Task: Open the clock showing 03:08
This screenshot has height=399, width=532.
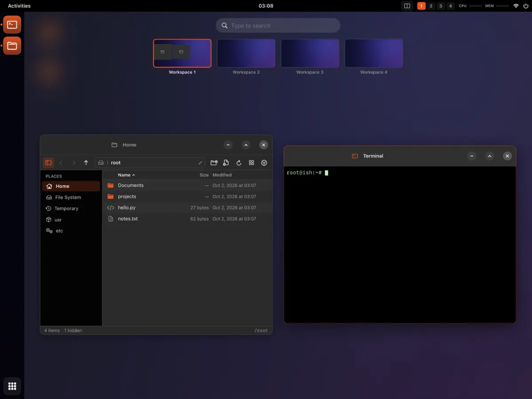Action: click(x=266, y=6)
